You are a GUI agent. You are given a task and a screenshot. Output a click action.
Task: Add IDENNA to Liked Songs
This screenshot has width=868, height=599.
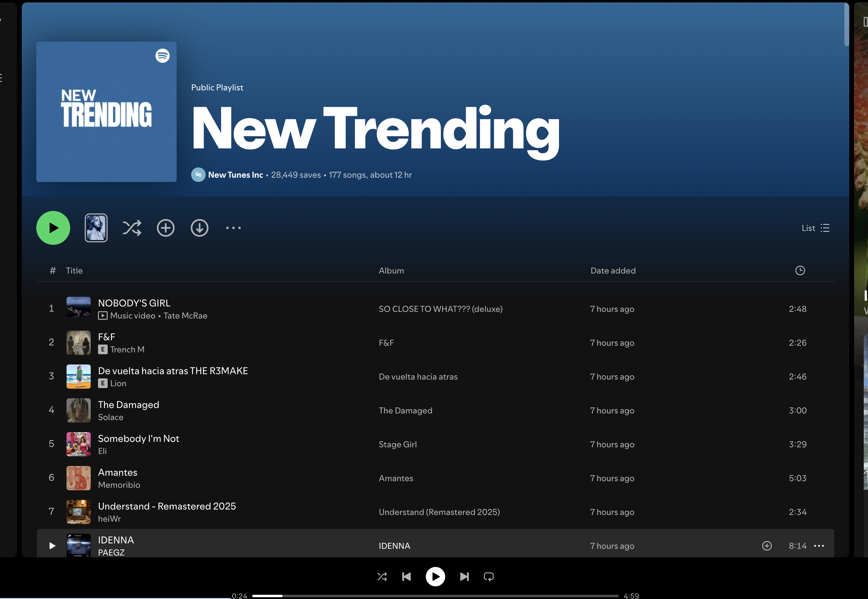pyautogui.click(x=767, y=546)
